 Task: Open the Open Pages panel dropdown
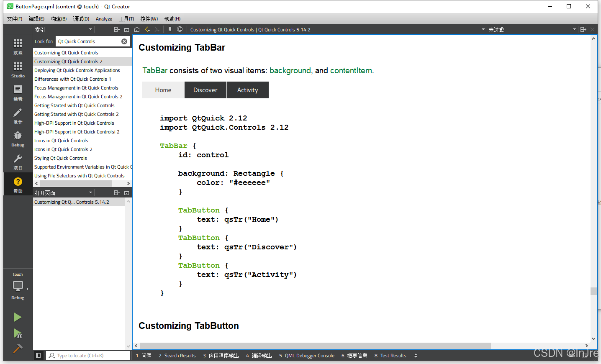pyautogui.click(x=90, y=193)
